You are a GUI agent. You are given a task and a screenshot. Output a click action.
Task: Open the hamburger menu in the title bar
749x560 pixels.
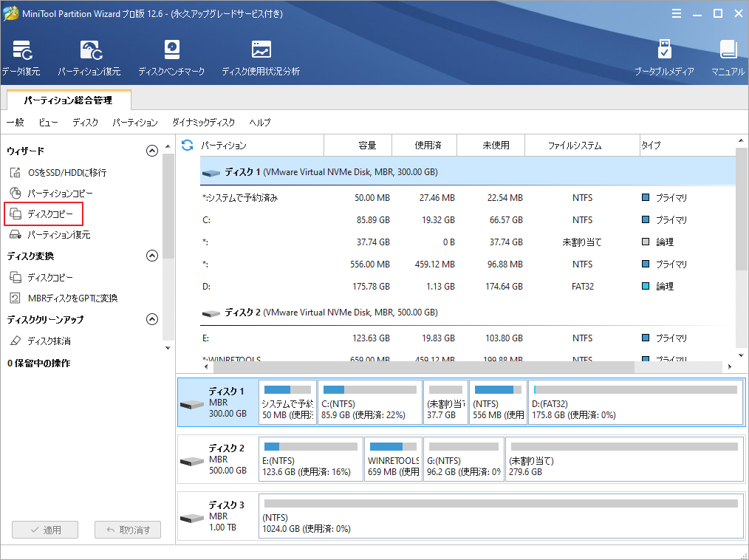point(677,13)
